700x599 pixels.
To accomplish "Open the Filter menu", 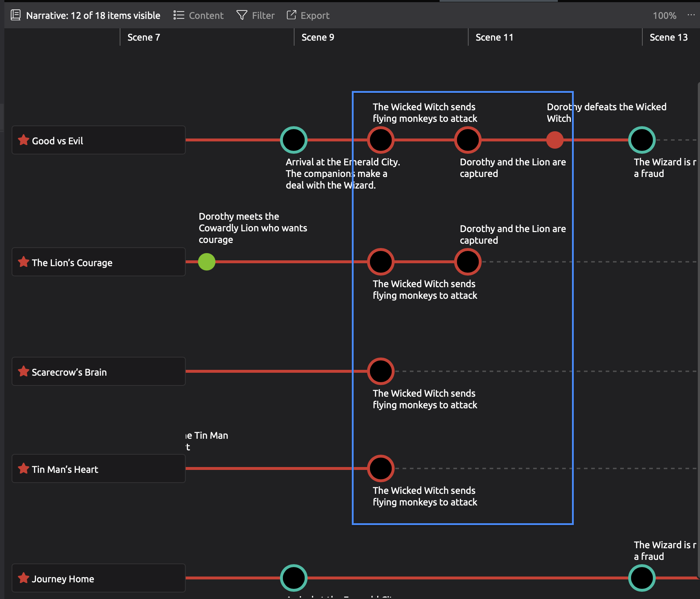I will [263, 16].
